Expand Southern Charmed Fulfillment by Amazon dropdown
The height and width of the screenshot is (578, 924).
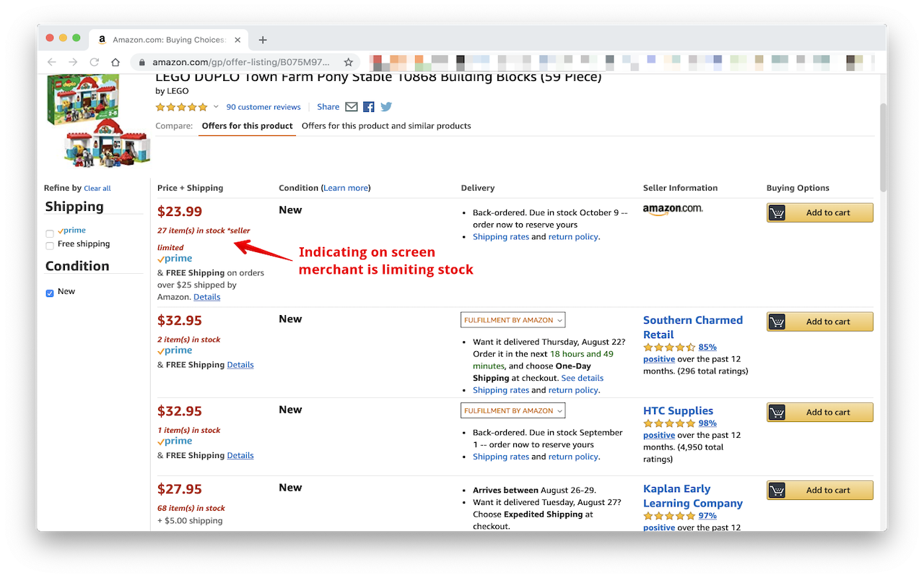pos(513,320)
